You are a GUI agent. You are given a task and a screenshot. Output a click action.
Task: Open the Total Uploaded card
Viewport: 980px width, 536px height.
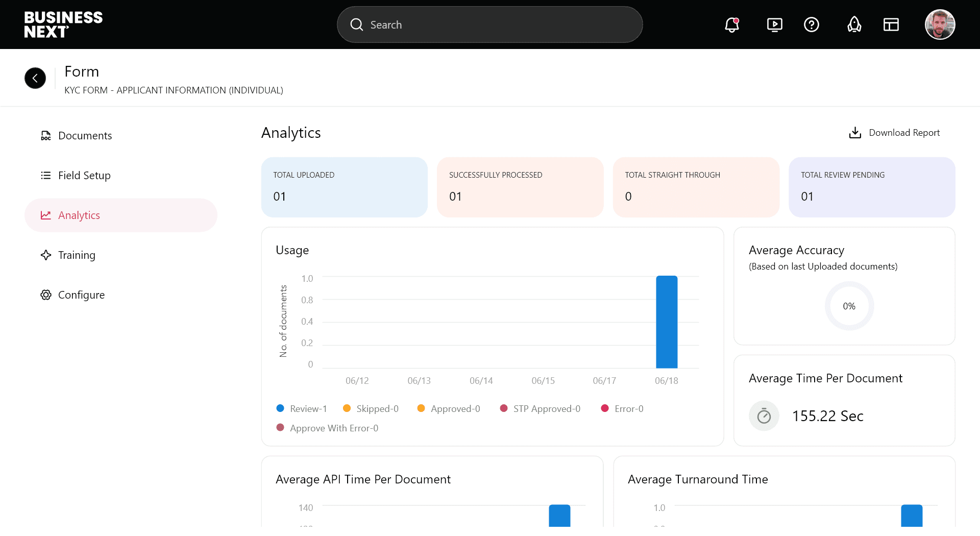(345, 187)
